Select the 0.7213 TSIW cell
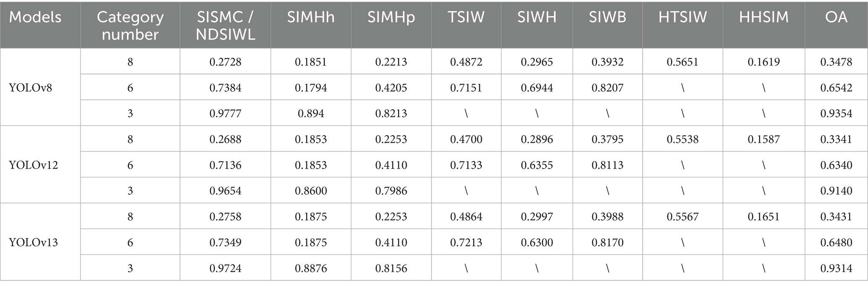Screen dimensions: 868x288 click(x=466, y=242)
